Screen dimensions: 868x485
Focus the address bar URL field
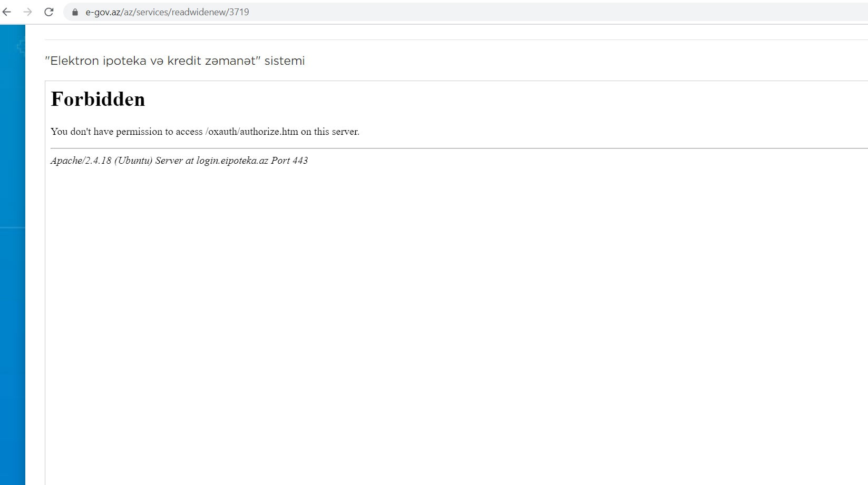(x=422, y=12)
